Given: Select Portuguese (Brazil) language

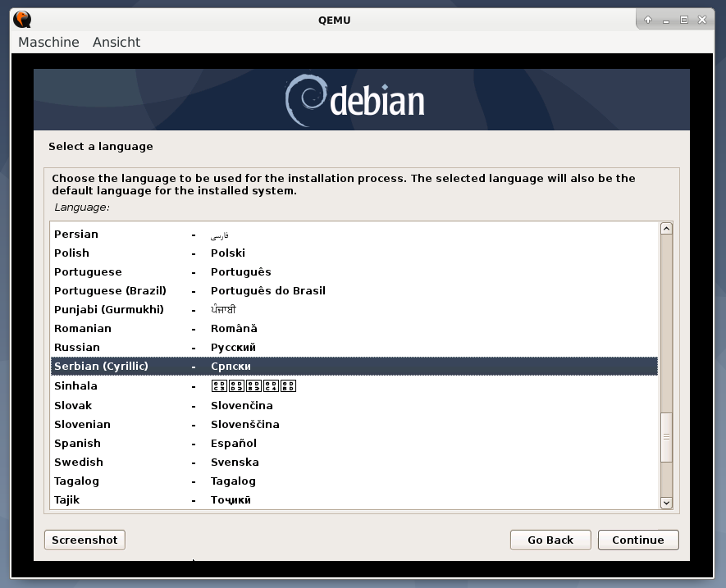Looking at the screenshot, I should click(354, 291).
